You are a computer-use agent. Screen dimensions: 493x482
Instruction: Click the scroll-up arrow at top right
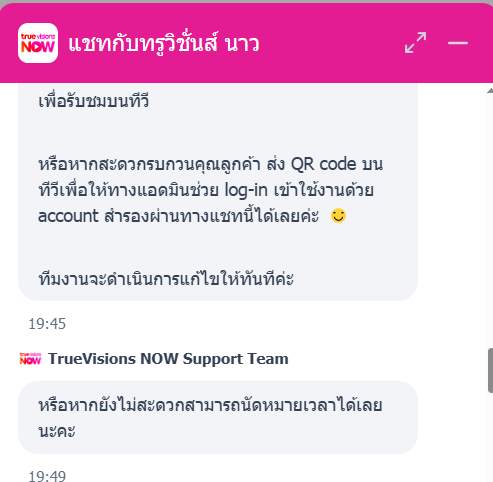(x=490, y=91)
